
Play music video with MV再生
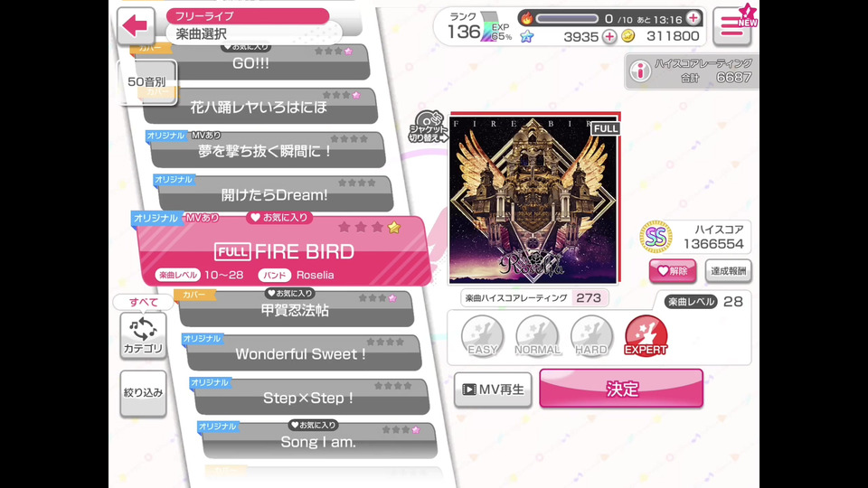click(x=493, y=389)
